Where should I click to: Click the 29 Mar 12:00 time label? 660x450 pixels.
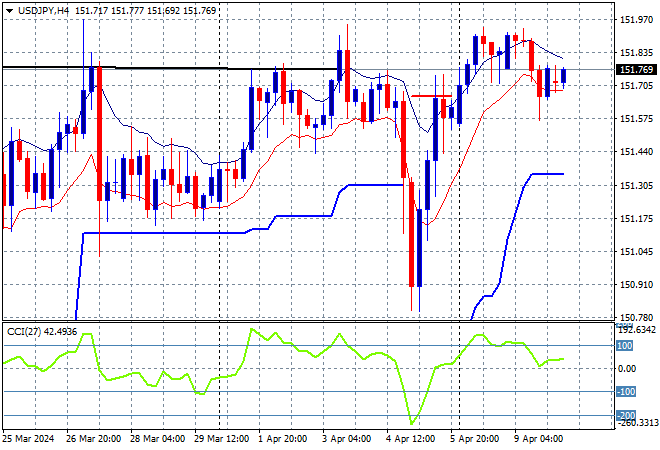tap(221, 439)
